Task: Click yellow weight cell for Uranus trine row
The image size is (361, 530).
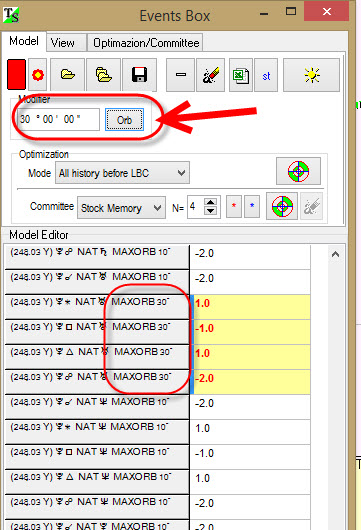Action: pos(250,357)
